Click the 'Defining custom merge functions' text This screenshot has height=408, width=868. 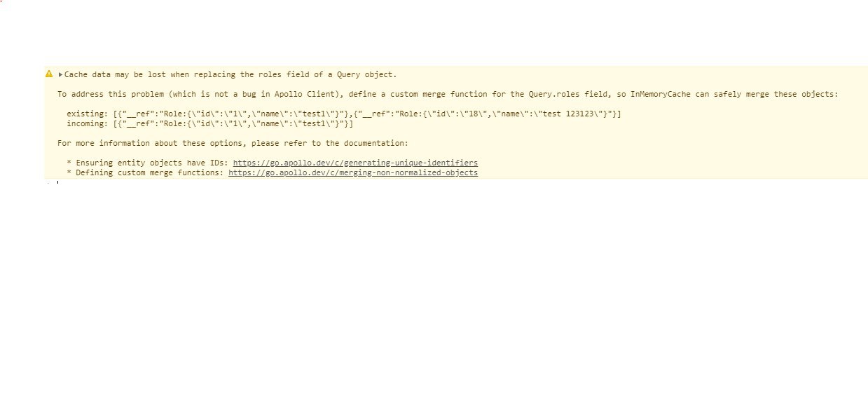pyautogui.click(x=150, y=172)
